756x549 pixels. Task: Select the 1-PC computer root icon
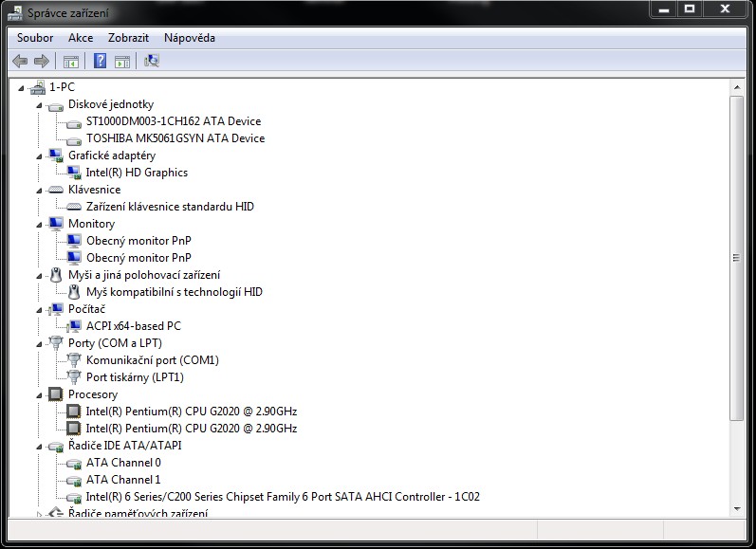pos(38,88)
